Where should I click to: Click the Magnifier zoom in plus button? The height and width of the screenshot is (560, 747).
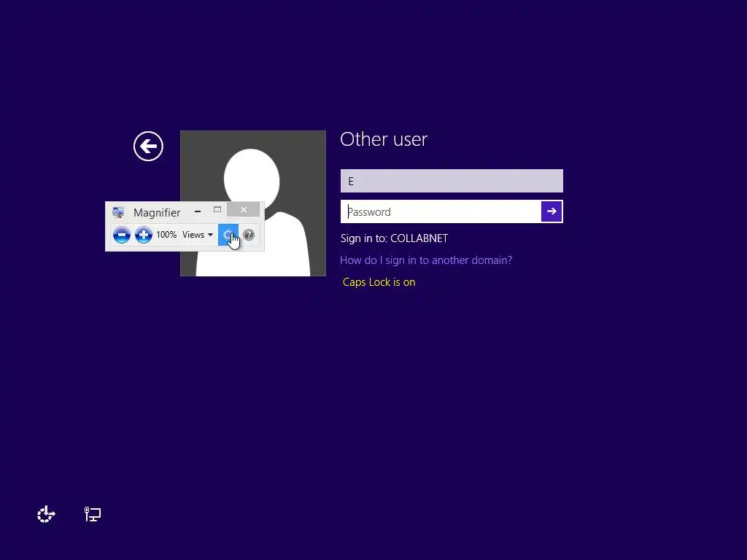(x=144, y=235)
